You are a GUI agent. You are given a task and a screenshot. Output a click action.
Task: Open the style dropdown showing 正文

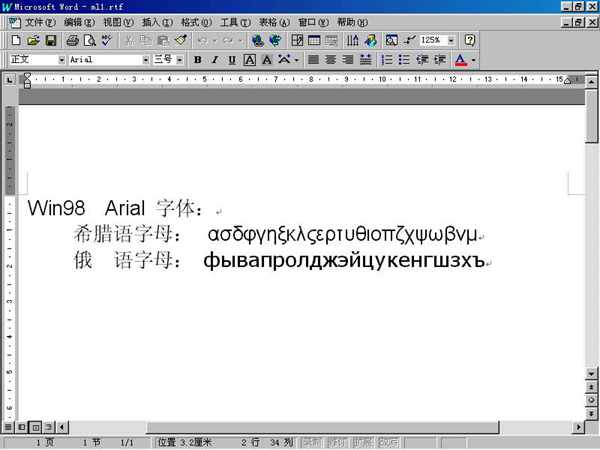[x=61, y=60]
